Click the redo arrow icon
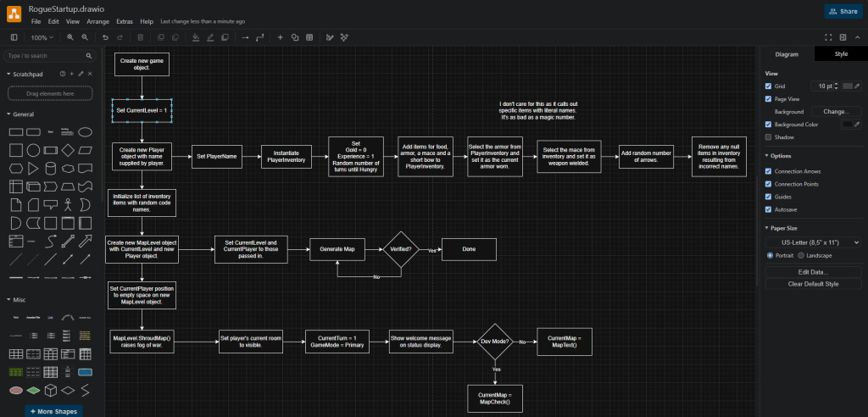This screenshot has height=417, width=868. click(120, 37)
